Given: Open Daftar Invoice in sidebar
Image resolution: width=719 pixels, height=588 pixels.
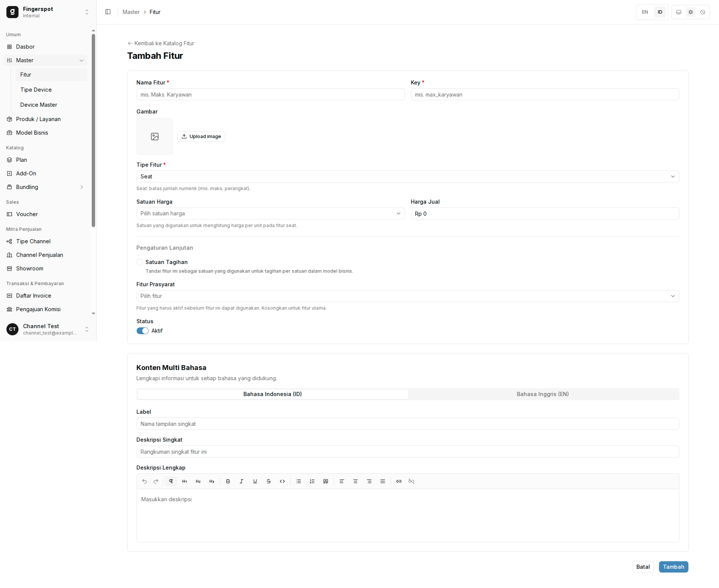Looking at the screenshot, I should coord(45,296).
